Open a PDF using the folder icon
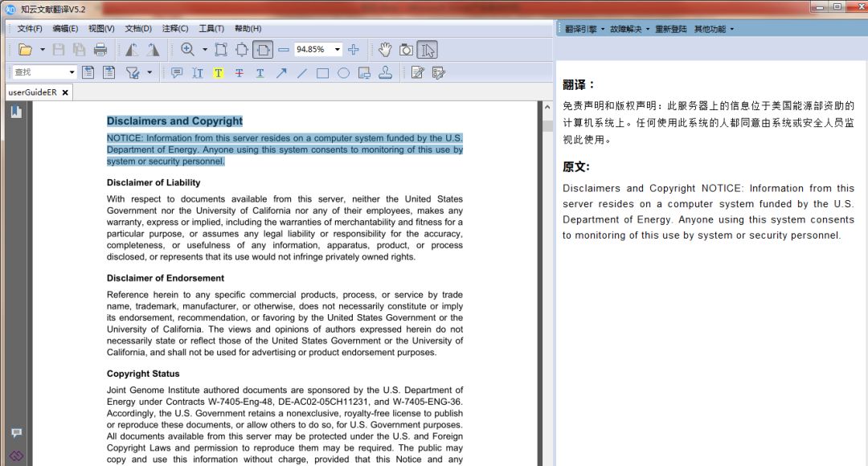 click(27, 49)
